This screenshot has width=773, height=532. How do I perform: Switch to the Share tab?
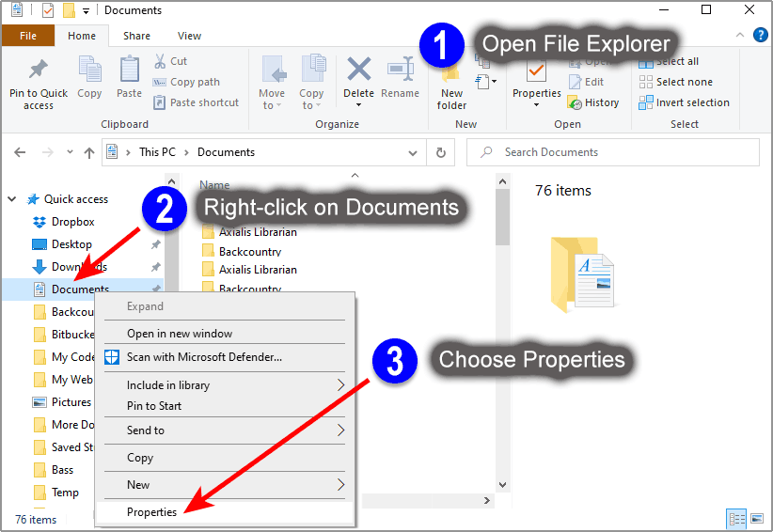pos(136,36)
